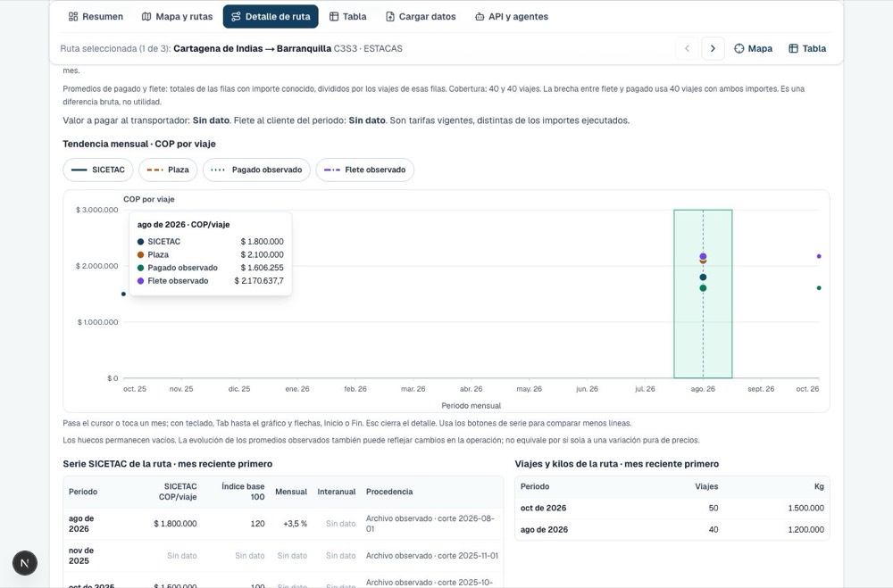This screenshot has width=893, height=588.
Task: Hide the Pagado observado series
Action: click(x=256, y=170)
